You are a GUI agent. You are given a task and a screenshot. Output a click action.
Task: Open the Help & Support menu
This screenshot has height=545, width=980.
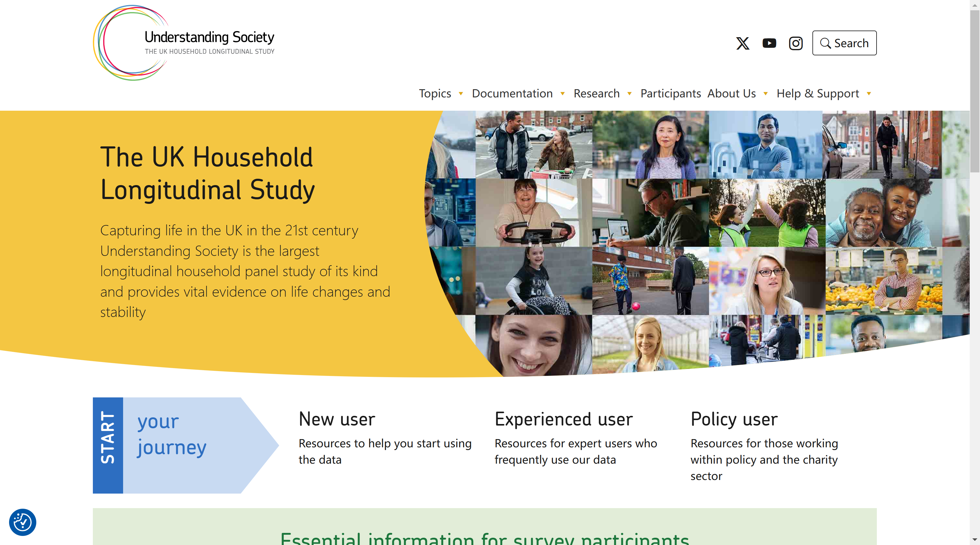(x=818, y=93)
